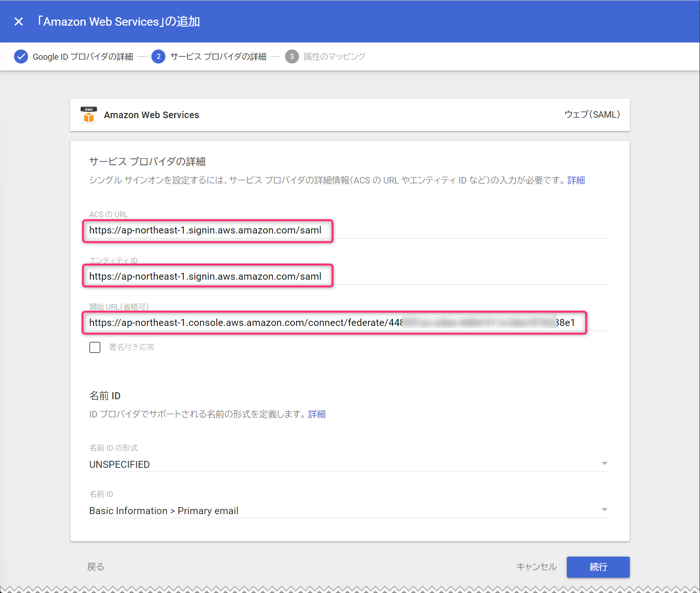The width and height of the screenshot is (700, 593).
Task: Go to Google ID プロバイダの詳細 step
Action: (83, 56)
